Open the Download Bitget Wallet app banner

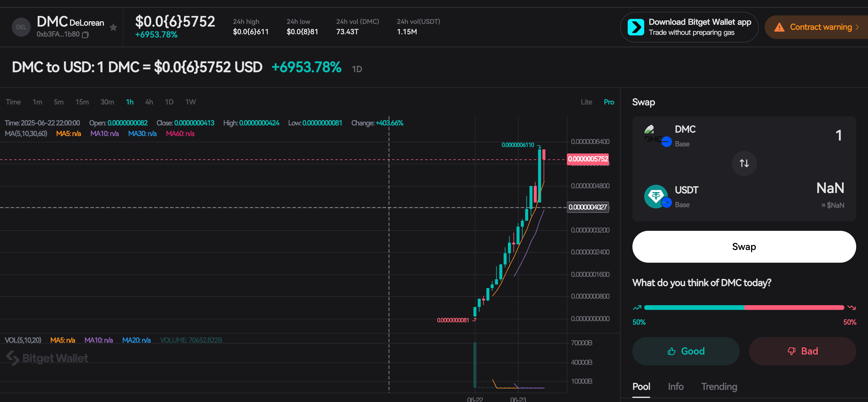click(689, 27)
